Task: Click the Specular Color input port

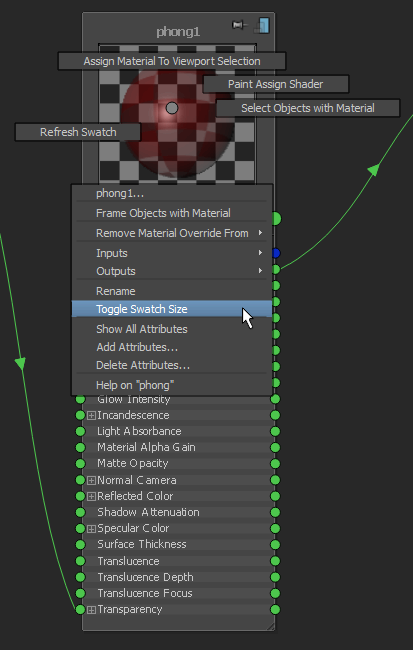Action: (80, 529)
